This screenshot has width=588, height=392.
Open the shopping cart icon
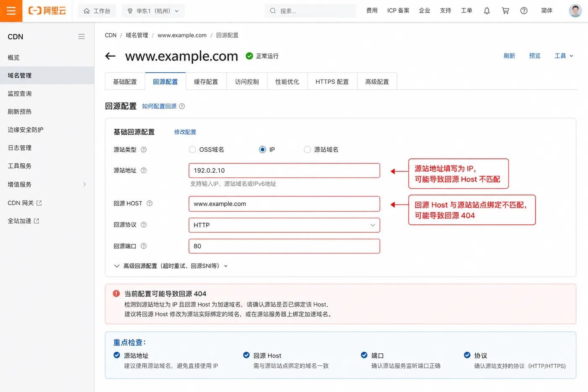(x=505, y=11)
